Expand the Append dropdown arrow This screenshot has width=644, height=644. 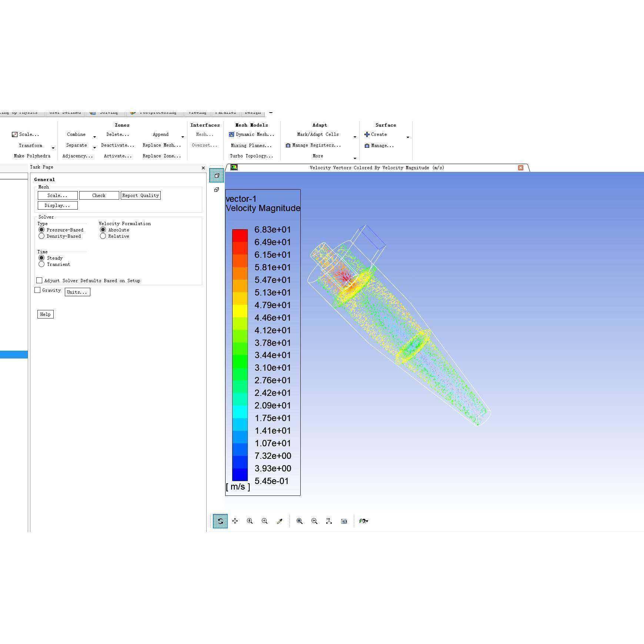[x=183, y=137]
